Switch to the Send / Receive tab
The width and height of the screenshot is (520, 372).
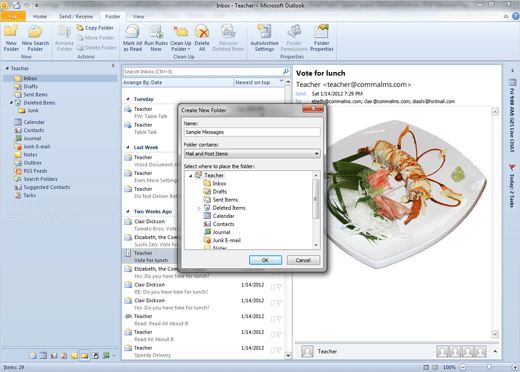coord(76,16)
